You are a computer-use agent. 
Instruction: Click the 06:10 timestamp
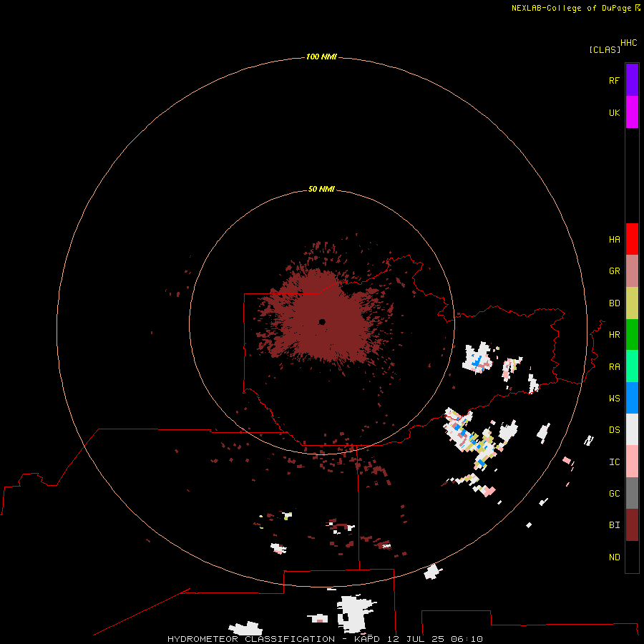tap(467, 639)
